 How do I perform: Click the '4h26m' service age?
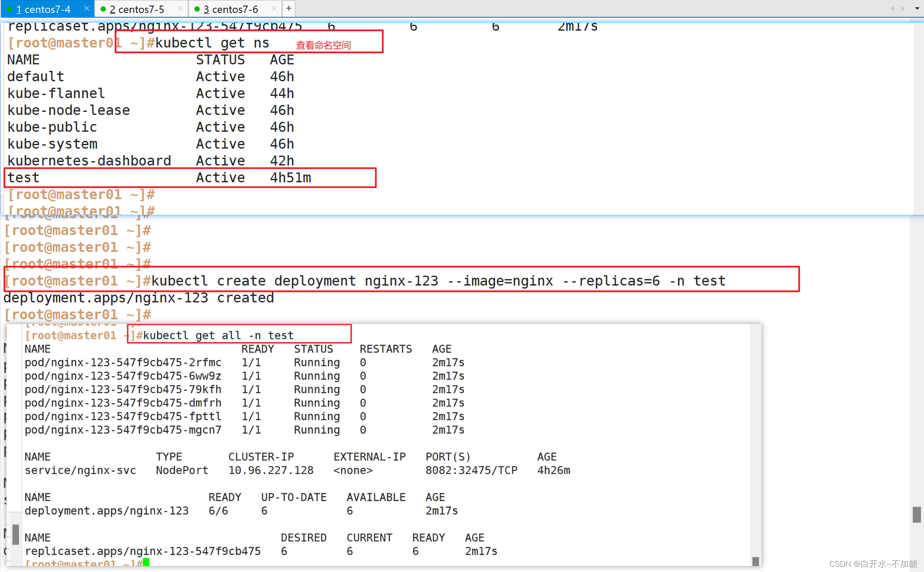pyautogui.click(x=554, y=470)
